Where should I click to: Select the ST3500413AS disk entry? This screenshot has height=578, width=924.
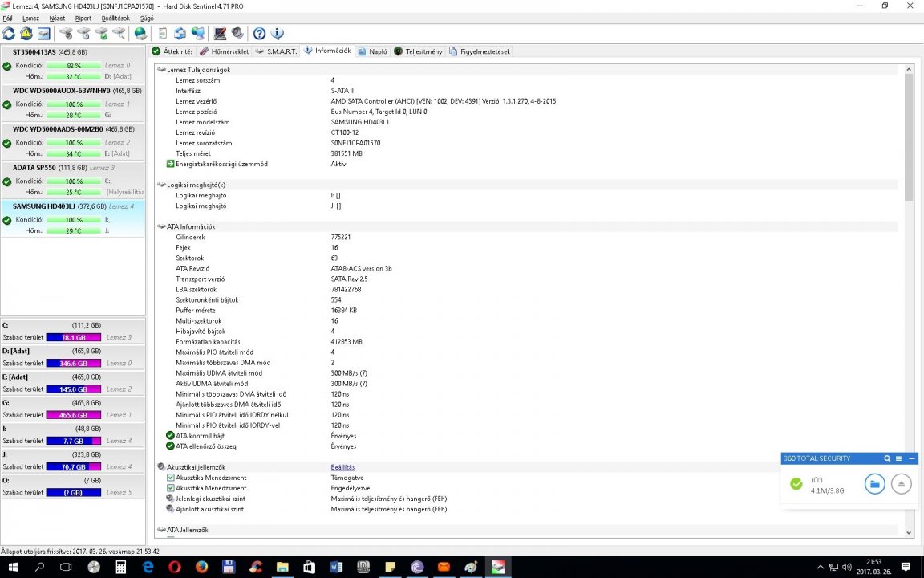(73, 64)
